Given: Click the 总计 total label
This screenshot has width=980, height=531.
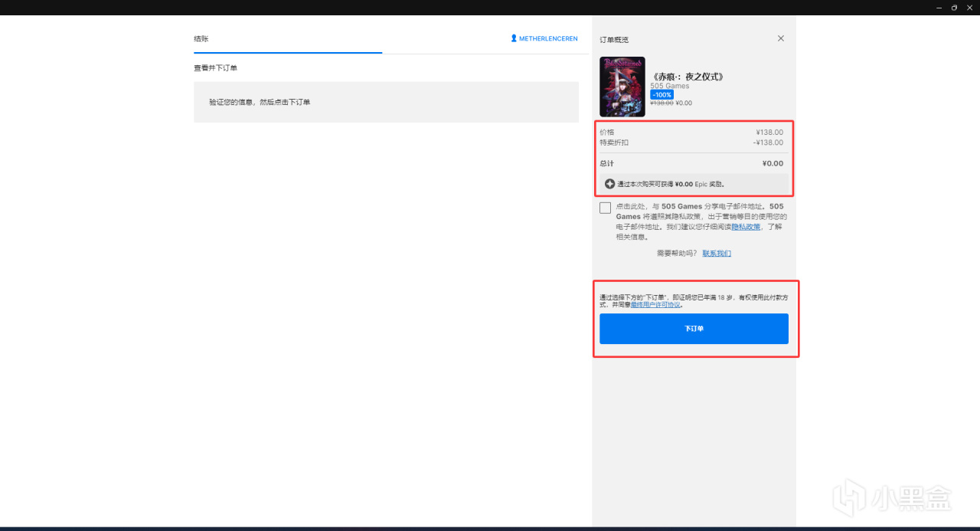Looking at the screenshot, I should pyautogui.click(x=607, y=163).
